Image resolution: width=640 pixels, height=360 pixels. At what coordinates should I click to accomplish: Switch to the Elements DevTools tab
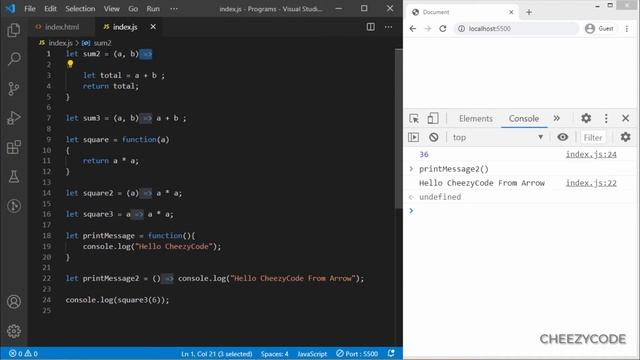coord(476,118)
